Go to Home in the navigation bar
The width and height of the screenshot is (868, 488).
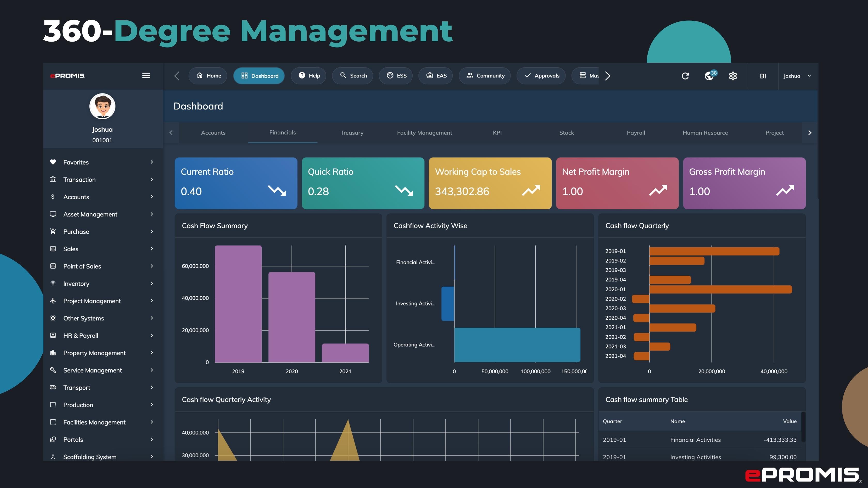pyautogui.click(x=207, y=75)
